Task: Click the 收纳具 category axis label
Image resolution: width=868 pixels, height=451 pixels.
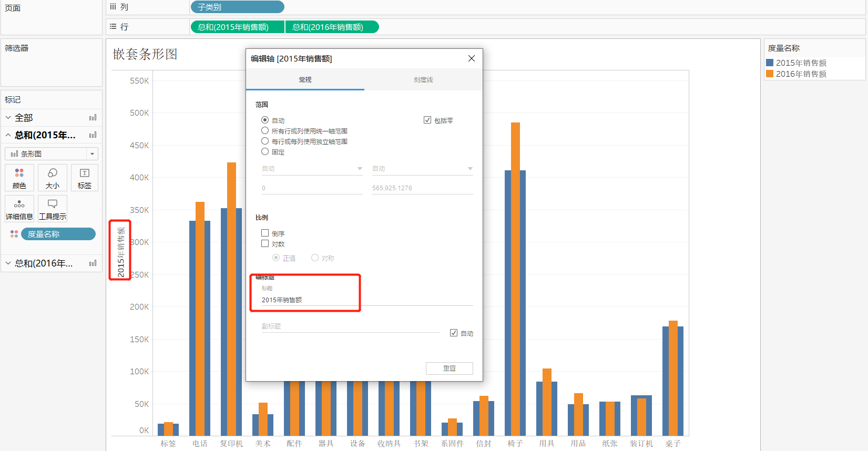Action: tap(389, 444)
